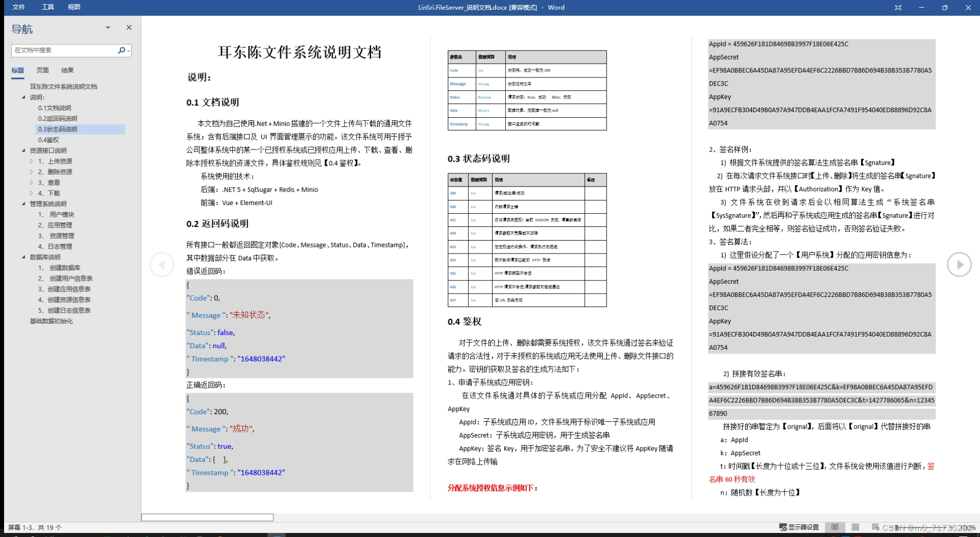
Task: Go to 4、创建资源信息表 heading
Action: (x=64, y=300)
